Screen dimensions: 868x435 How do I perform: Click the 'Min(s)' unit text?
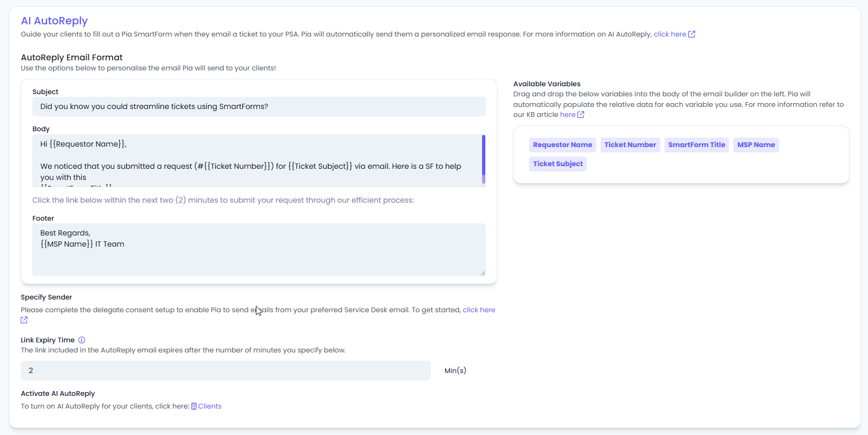[455, 370]
